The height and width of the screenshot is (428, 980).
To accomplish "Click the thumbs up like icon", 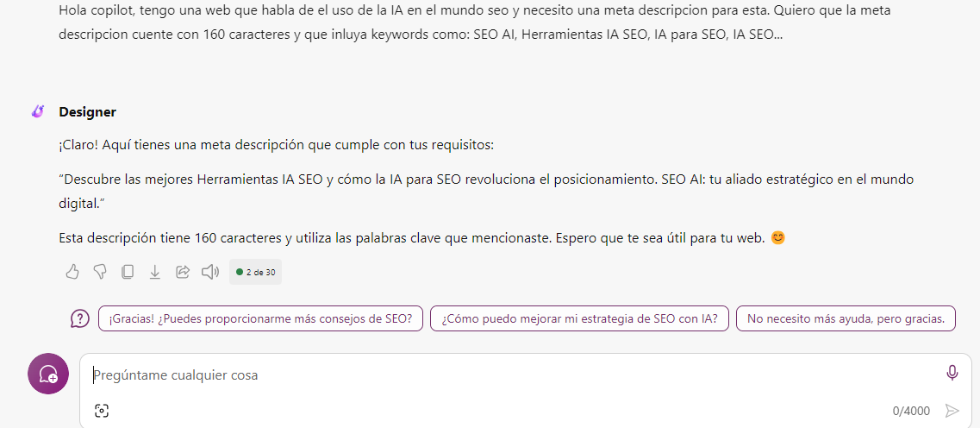I will pyautogui.click(x=72, y=272).
